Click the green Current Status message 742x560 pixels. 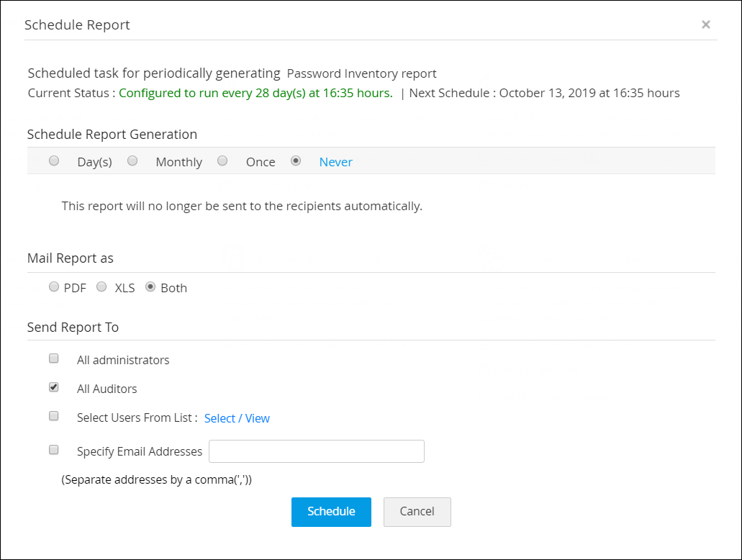(x=255, y=93)
